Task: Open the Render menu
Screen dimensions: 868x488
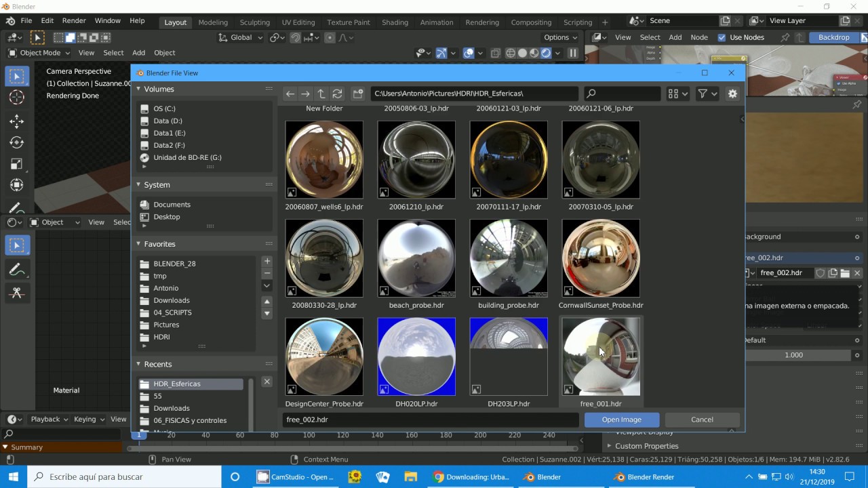Action: click(x=74, y=21)
